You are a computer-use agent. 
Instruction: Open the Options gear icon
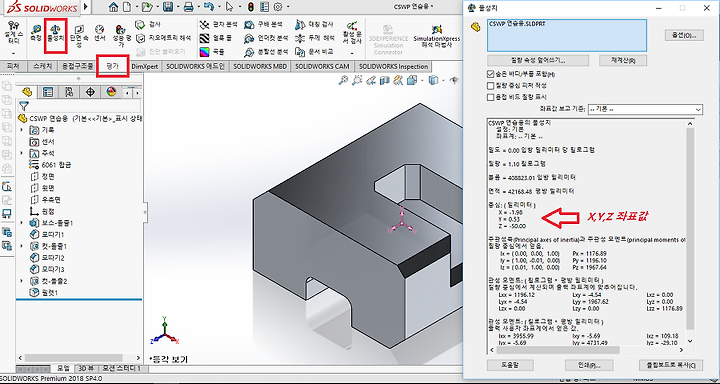(277, 7)
